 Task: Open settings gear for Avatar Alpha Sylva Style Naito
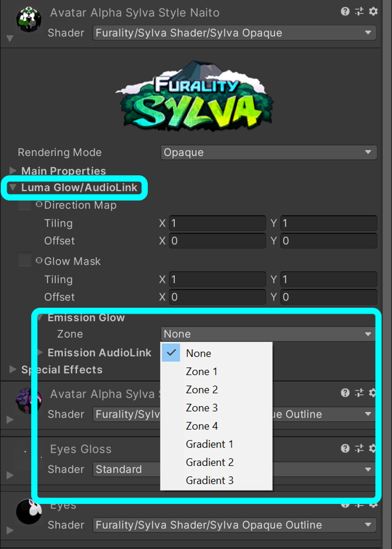pyautogui.click(x=373, y=11)
